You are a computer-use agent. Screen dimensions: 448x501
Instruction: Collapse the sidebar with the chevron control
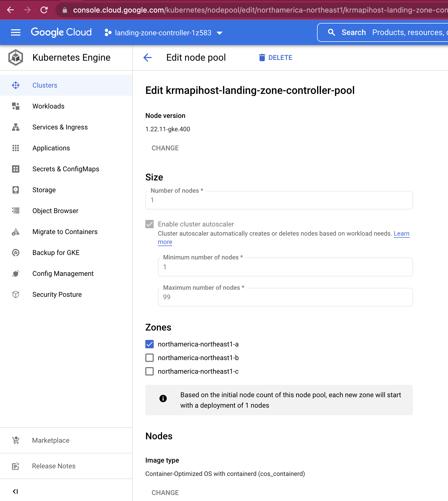15,491
